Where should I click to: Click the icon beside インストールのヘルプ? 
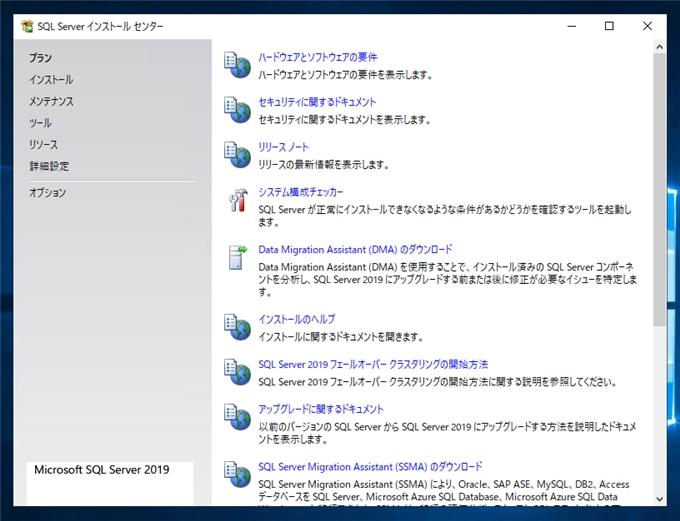237,327
